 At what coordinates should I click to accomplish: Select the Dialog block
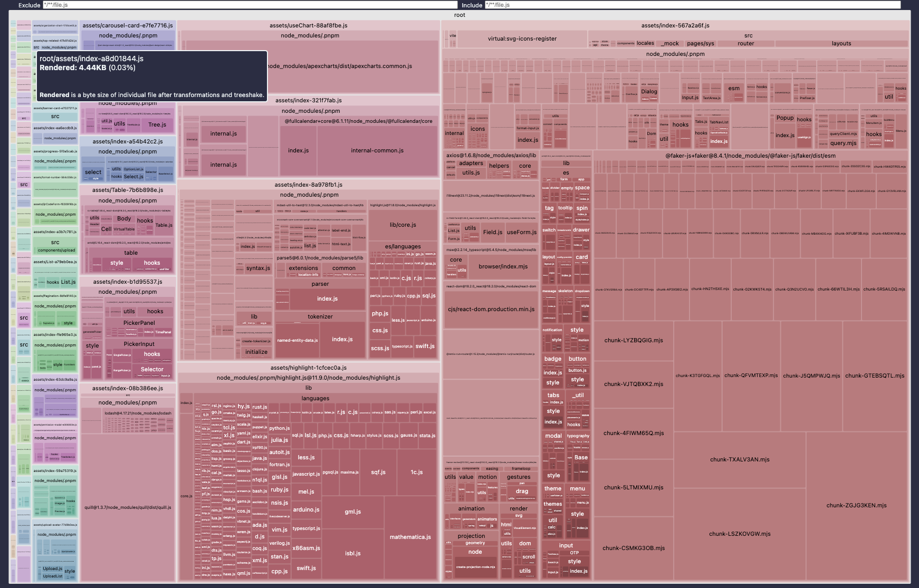tap(649, 91)
